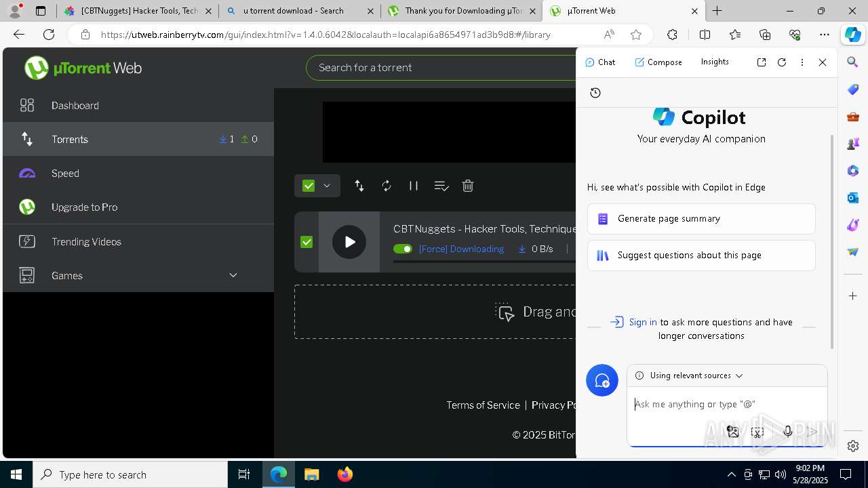Toggle the select-all torrents checkbox

coord(309,186)
